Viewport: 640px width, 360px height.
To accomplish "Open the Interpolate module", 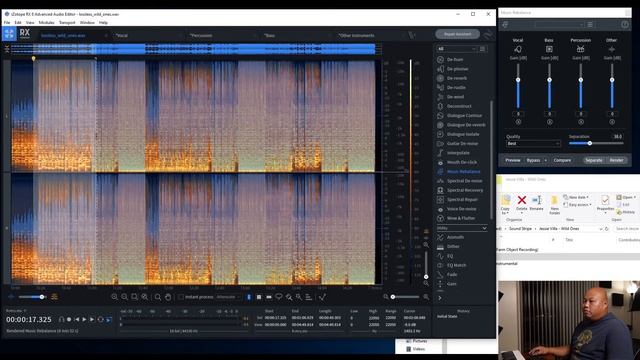I will coord(458,153).
